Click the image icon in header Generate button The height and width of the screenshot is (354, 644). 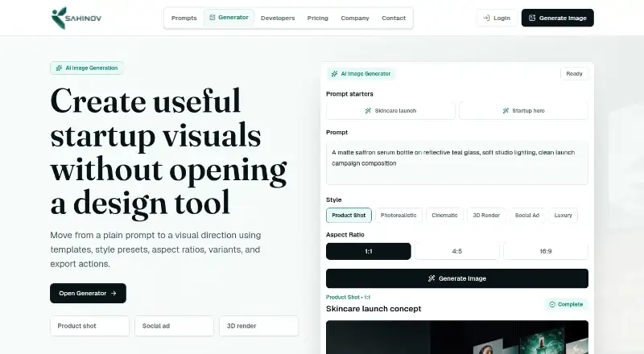point(532,18)
